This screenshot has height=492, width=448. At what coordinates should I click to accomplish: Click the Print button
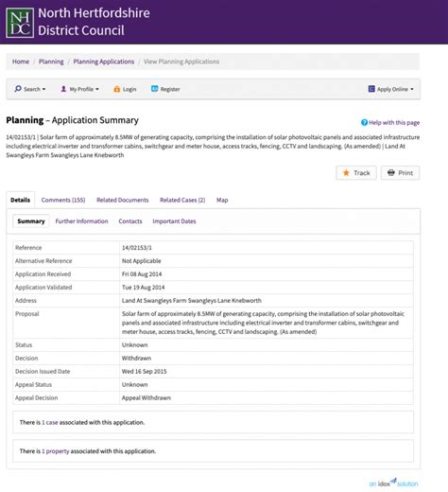coord(400,173)
